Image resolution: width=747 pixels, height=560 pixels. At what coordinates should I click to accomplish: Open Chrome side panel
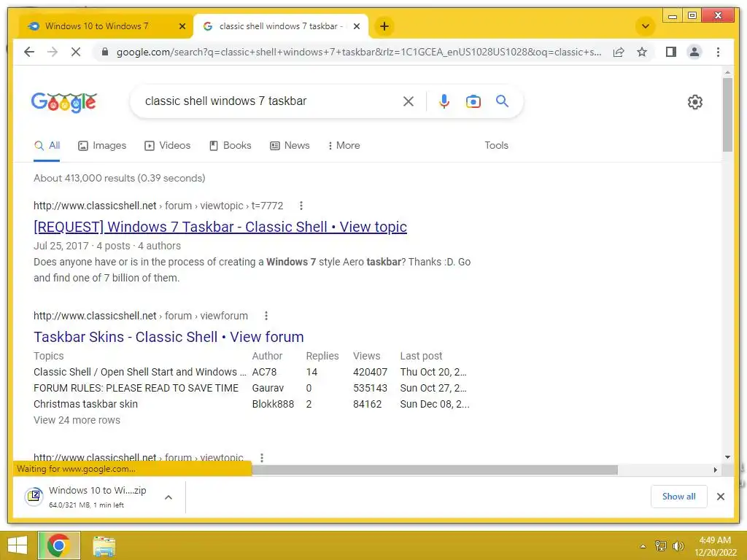tap(671, 52)
